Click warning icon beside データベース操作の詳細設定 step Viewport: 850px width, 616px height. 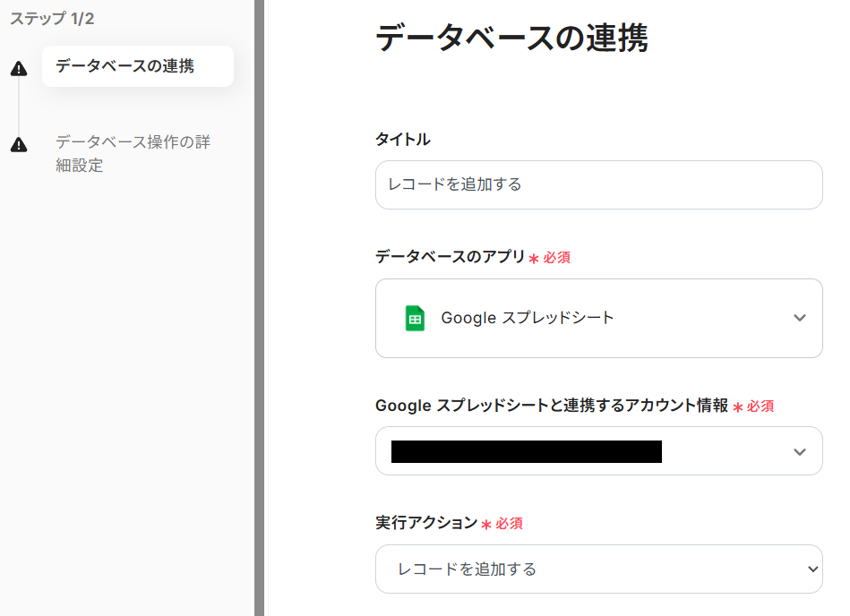coord(19,145)
